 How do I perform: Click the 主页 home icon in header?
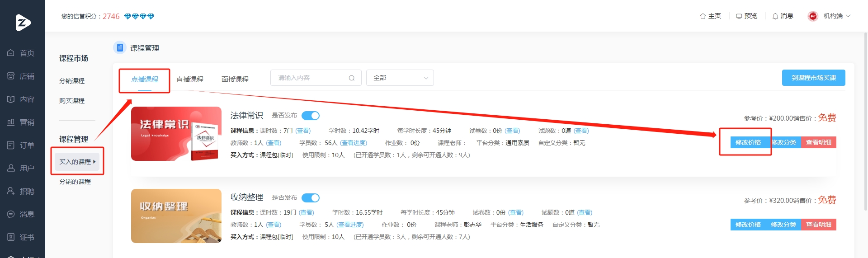(703, 16)
